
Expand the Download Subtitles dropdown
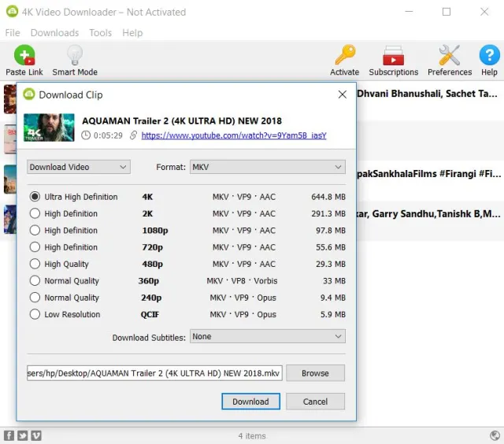point(267,336)
